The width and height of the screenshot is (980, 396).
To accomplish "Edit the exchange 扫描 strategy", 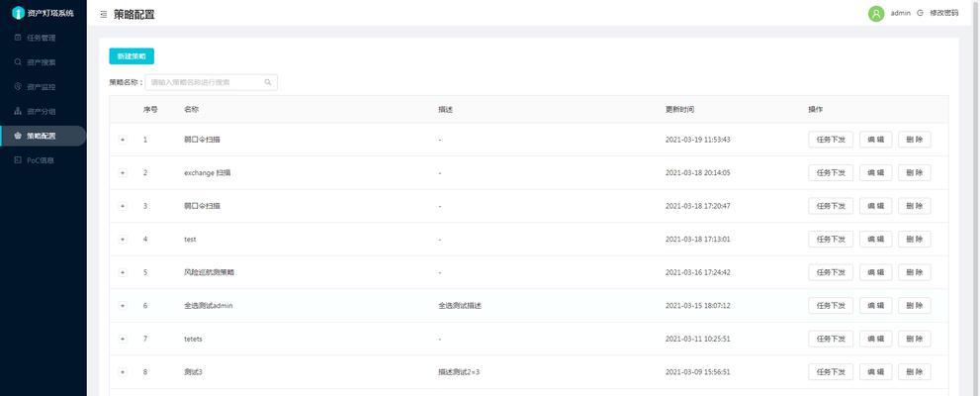I will pyautogui.click(x=875, y=172).
